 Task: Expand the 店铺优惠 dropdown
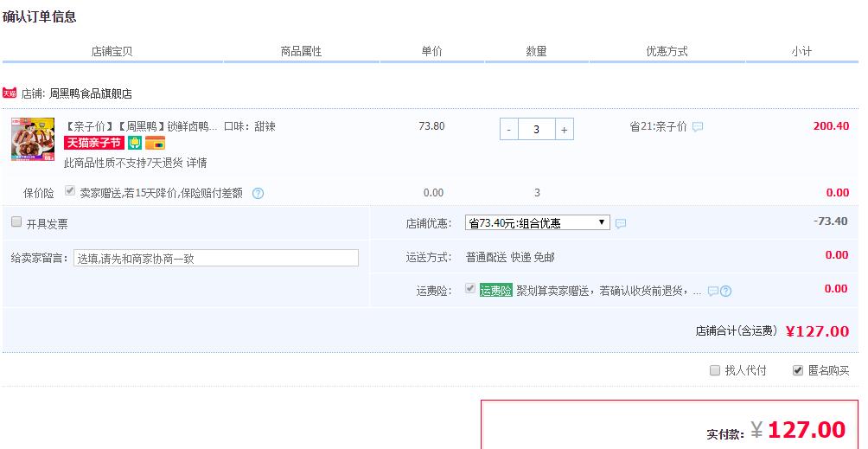click(538, 223)
